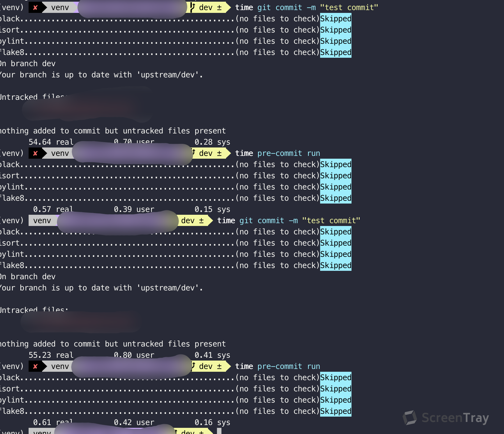The height and width of the screenshot is (434, 504).
Task: Select the venv label in the top prompt
Action: pos(60,8)
